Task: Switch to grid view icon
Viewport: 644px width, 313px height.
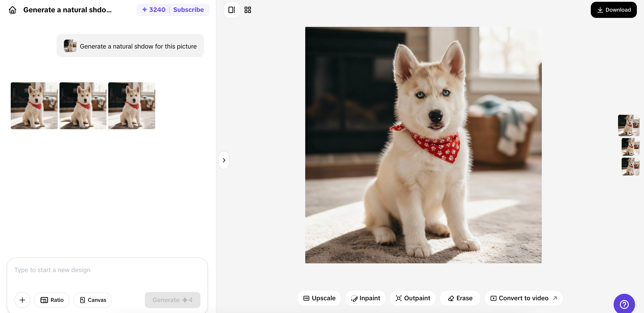Action: coord(248,10)
